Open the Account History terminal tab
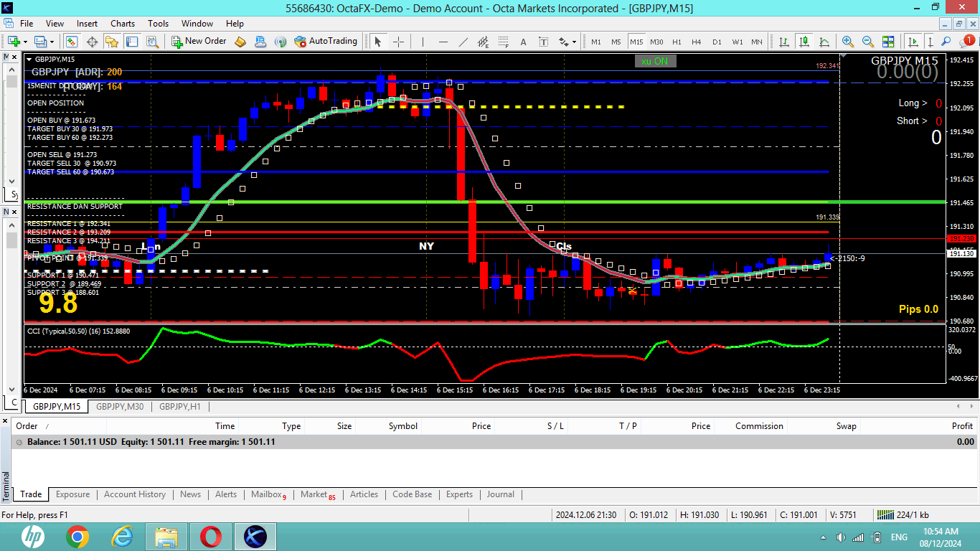The image size is (980, 551). 135,494
